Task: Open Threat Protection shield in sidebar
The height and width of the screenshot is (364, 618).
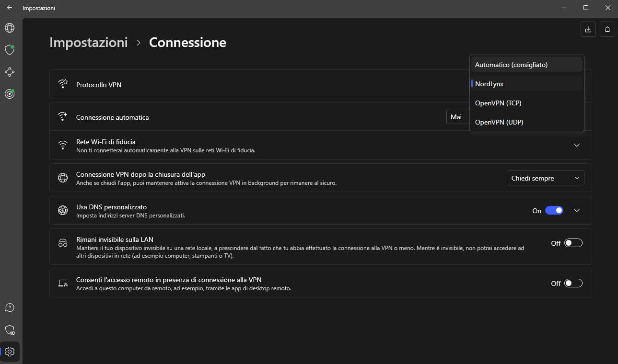Action: tap(10, 50)
